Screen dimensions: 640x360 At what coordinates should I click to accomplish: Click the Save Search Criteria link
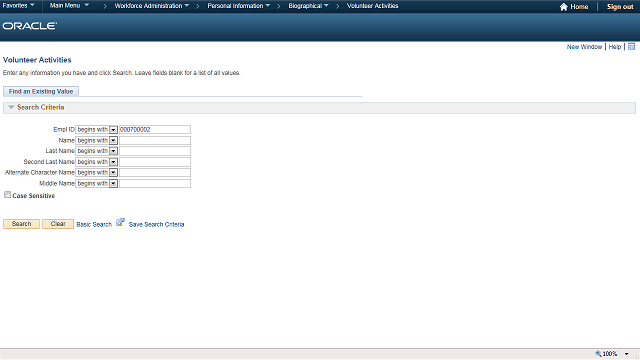pos(156,224)
